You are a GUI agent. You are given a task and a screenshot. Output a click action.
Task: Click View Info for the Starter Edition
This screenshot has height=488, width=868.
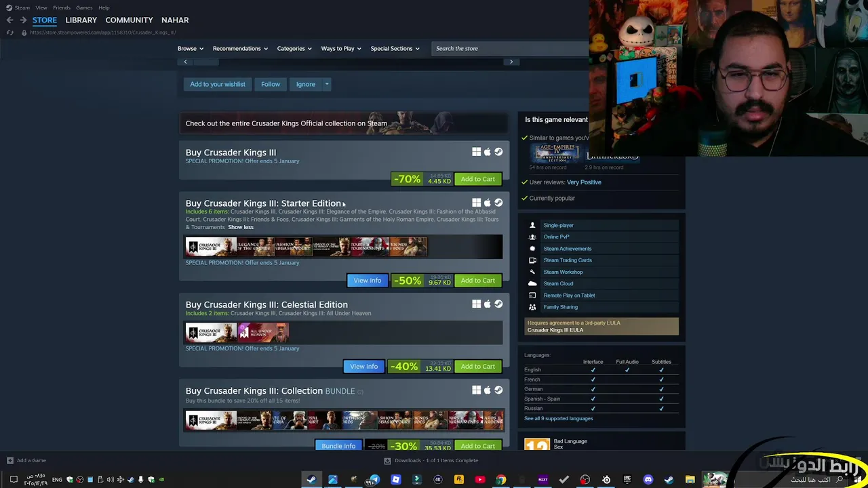(367, 281)
